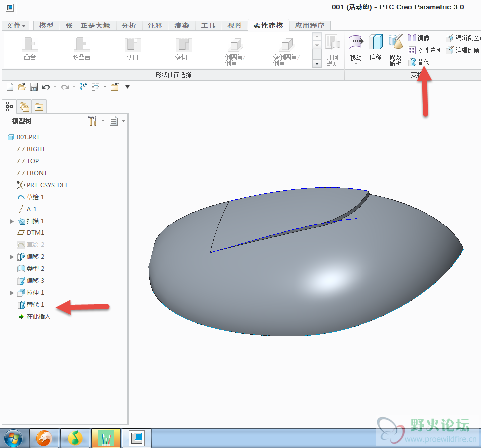Image resolution: width=481 pixels, height=448 pixels.
Task: Select the DTM1 datum plane
Action: coord(31,233)
